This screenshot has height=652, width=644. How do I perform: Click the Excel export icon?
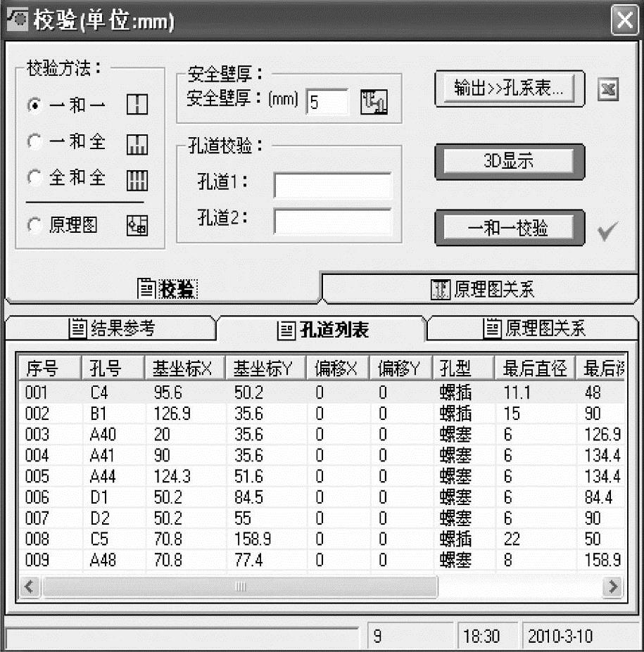[608, 89]
